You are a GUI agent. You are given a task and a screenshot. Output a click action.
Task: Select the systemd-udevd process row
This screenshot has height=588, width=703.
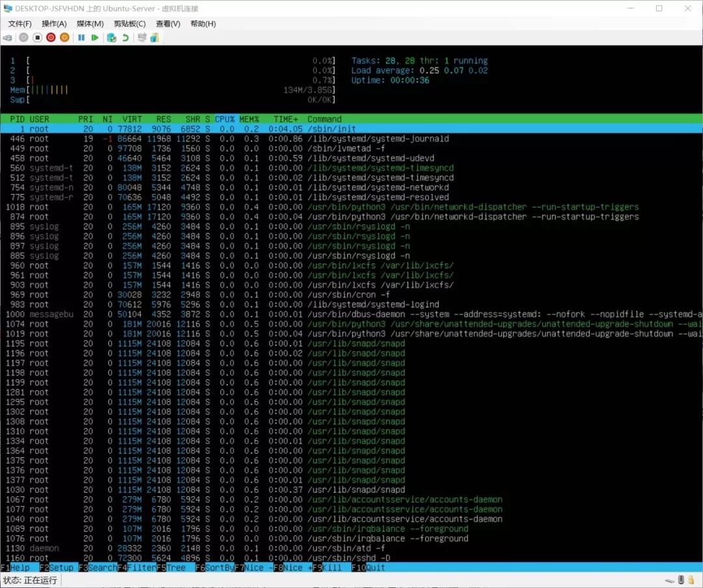click(x=351, y=158)
